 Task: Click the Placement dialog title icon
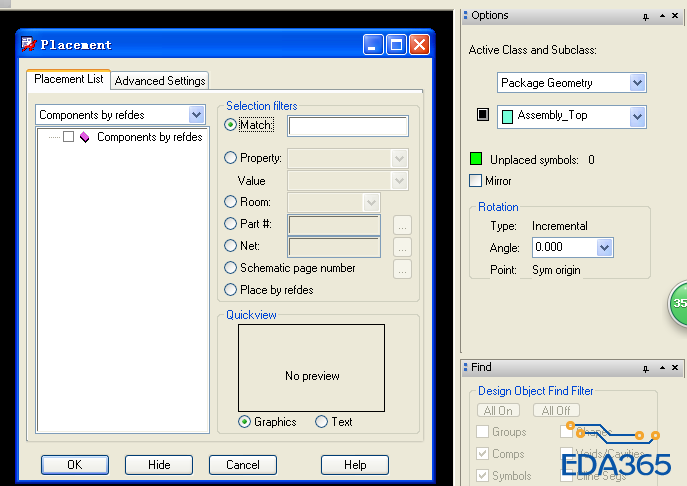pos(28,44)
